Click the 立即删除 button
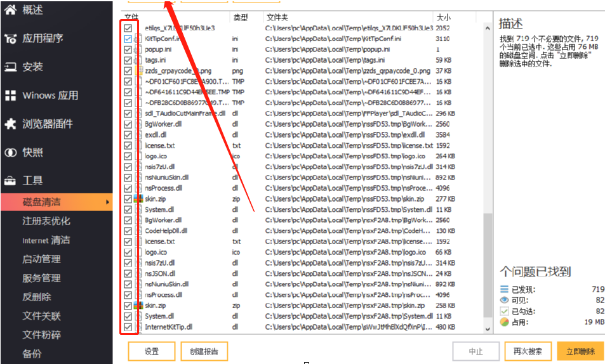605x364 pixels. pyautogui.click(x=580, y=351)
